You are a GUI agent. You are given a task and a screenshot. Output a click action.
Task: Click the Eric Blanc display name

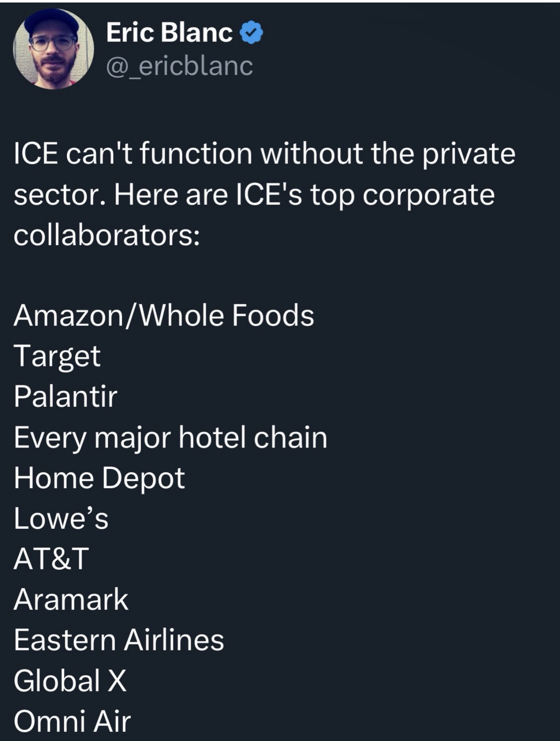tap(169, 33)
